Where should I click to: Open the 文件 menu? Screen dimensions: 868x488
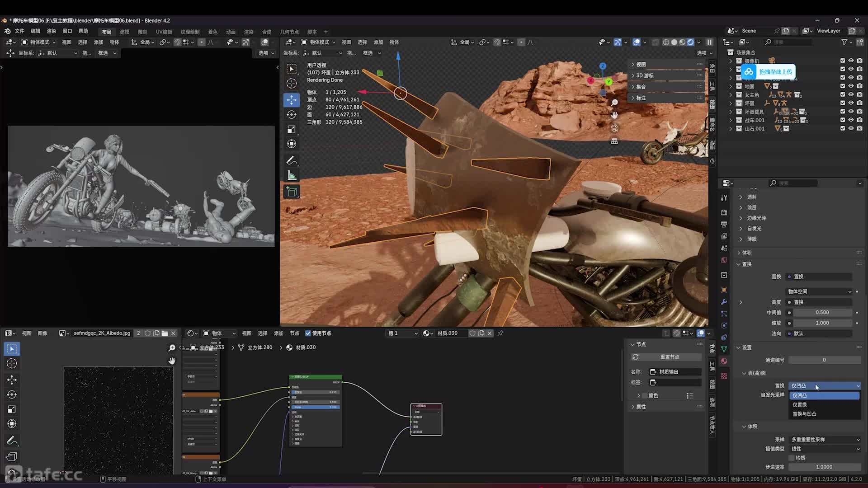19,31
